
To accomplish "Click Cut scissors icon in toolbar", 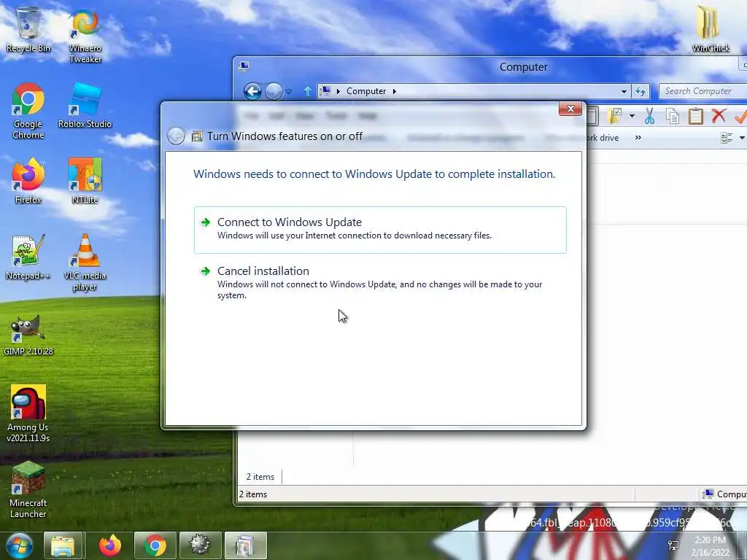I will click(x=649, y=116).
